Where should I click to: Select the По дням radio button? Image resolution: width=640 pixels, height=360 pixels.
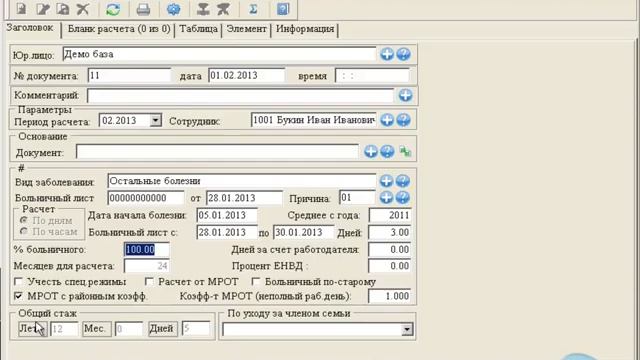(x=24, y=220)
